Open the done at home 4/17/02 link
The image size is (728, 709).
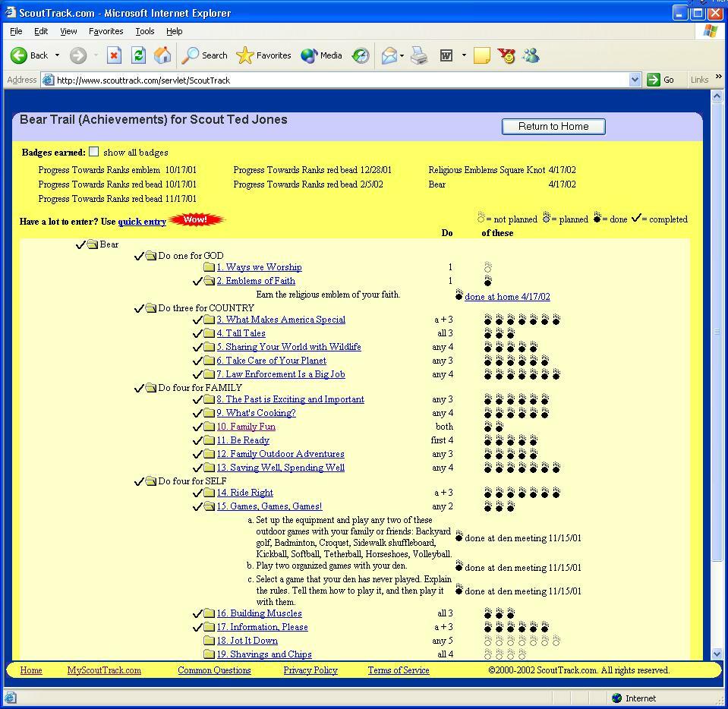point(507,297)
